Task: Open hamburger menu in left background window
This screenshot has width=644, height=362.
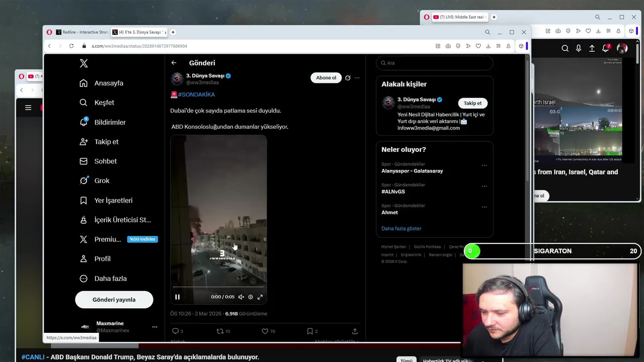Action: (x=28, y=108)
